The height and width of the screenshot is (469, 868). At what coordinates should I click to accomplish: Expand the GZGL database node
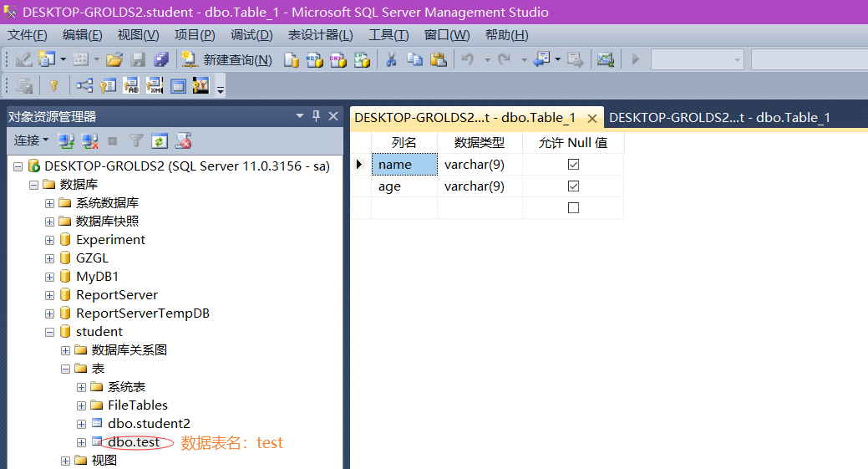point(49,258)
